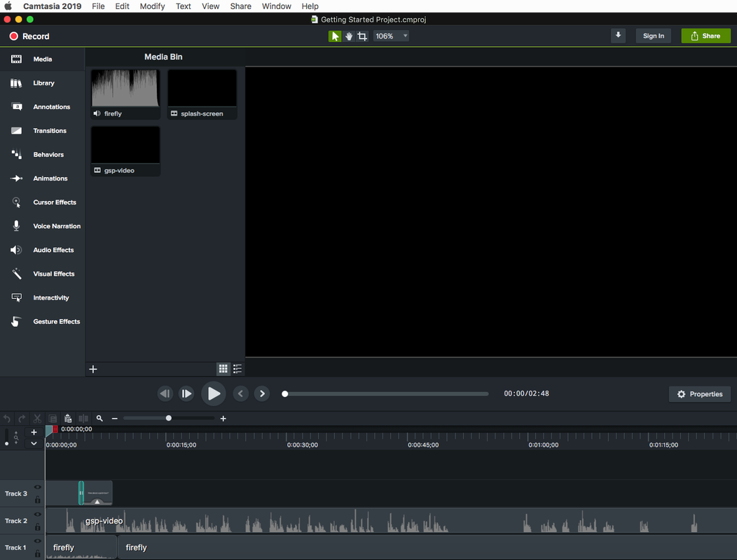Image resolution: width=737 pixels, height=560 pixels.
Task: Expand the chevron below add track
Action: [34, 444]
